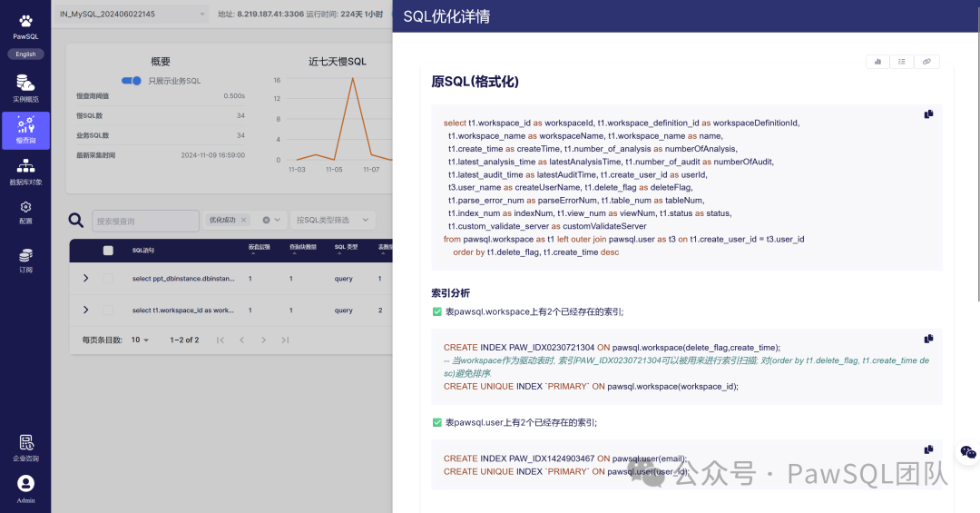
Task: Click the 慢查询阈值 value 0.500s
Action: (x=234, y=95)
